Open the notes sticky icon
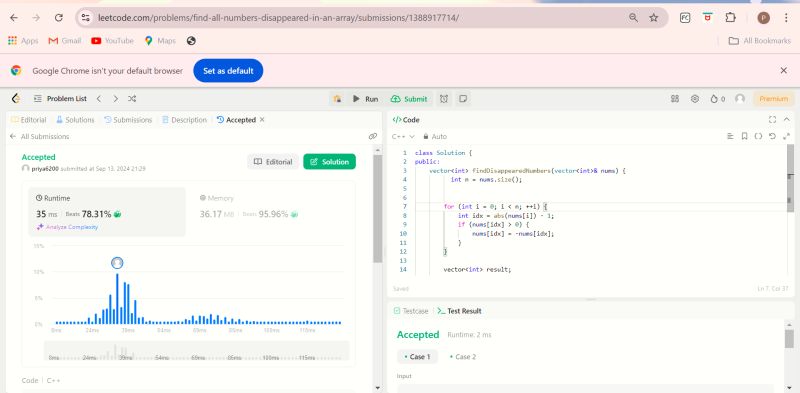 [x=463, y=99]
